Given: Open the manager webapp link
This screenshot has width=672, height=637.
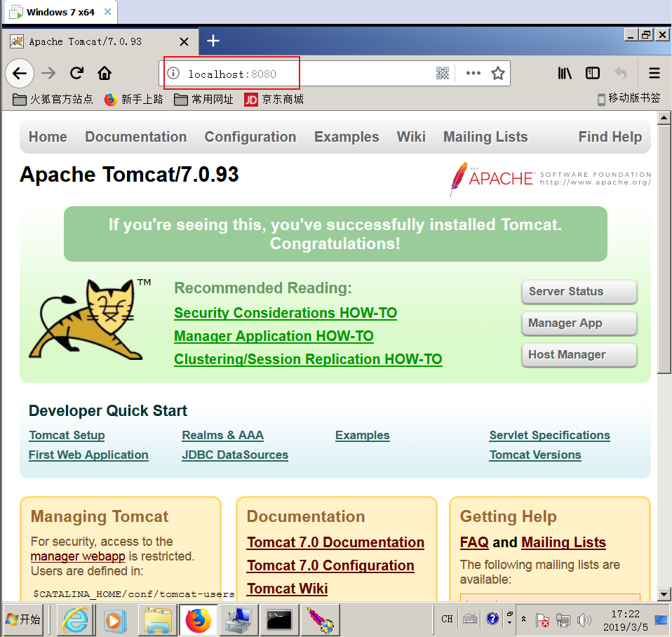Looking at the screenshot, I should (x=78, y=556).
